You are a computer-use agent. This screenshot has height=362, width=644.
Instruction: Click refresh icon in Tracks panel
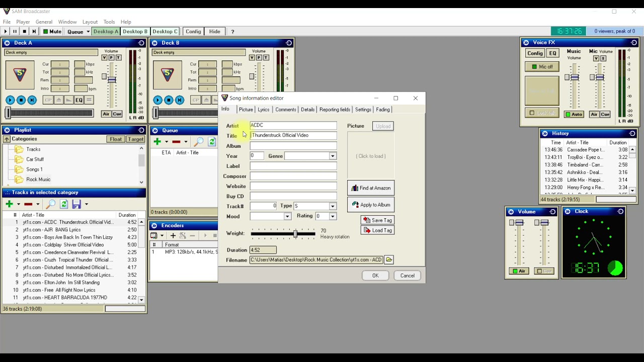coord(64,204)
